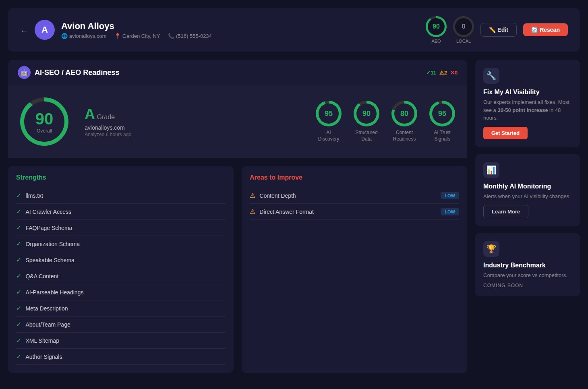Click warning icon next to Direct Answer Format
Image resolution: width=588 pixels, height=389 pixels.
(x=253, y=212)
